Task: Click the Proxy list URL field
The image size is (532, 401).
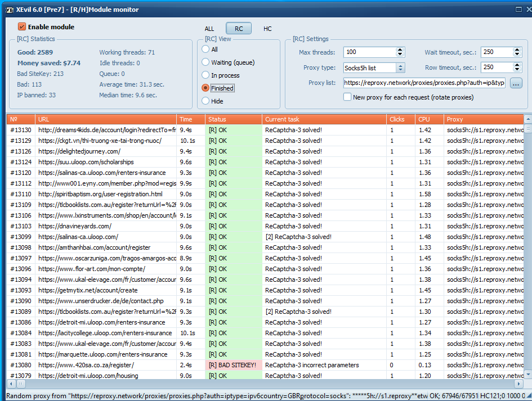Action: [x=424, y=83]
